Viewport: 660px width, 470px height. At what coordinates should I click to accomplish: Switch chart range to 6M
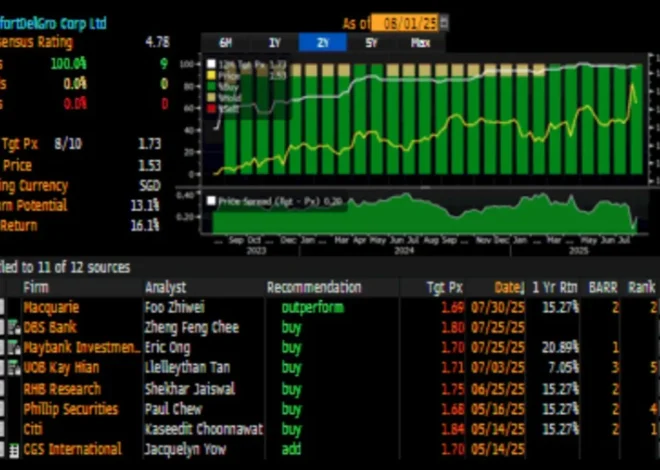(x=226, y=42)
